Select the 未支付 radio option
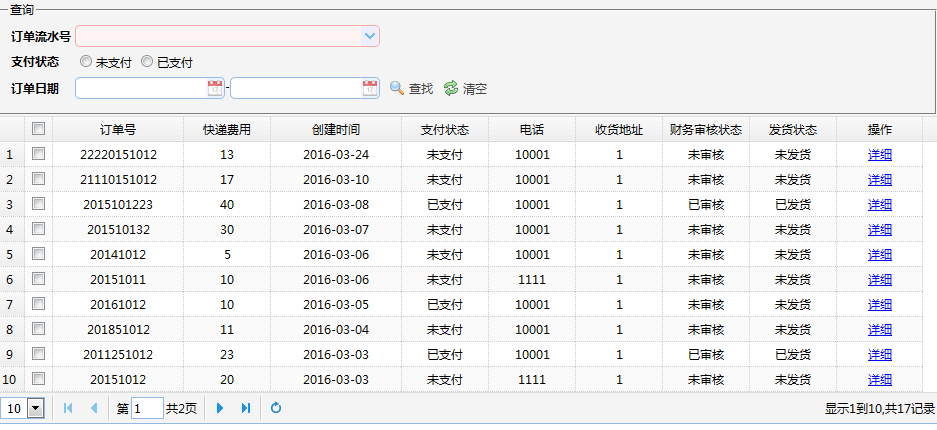The width and height of the screenshot is (937, 430). click(x=86, y=62)
